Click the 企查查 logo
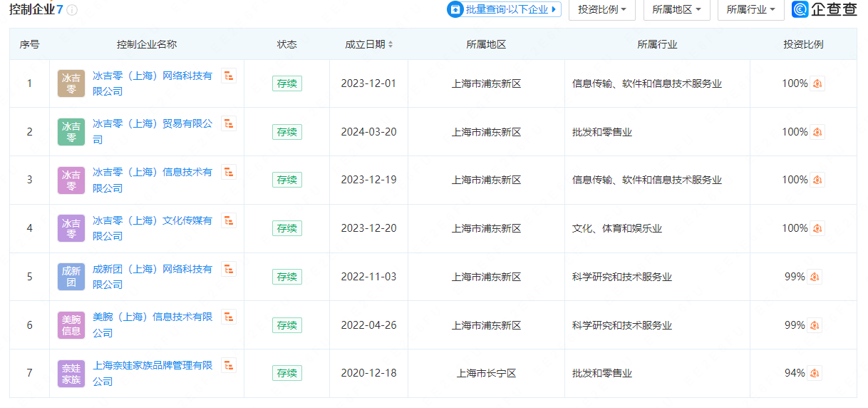 825,9
